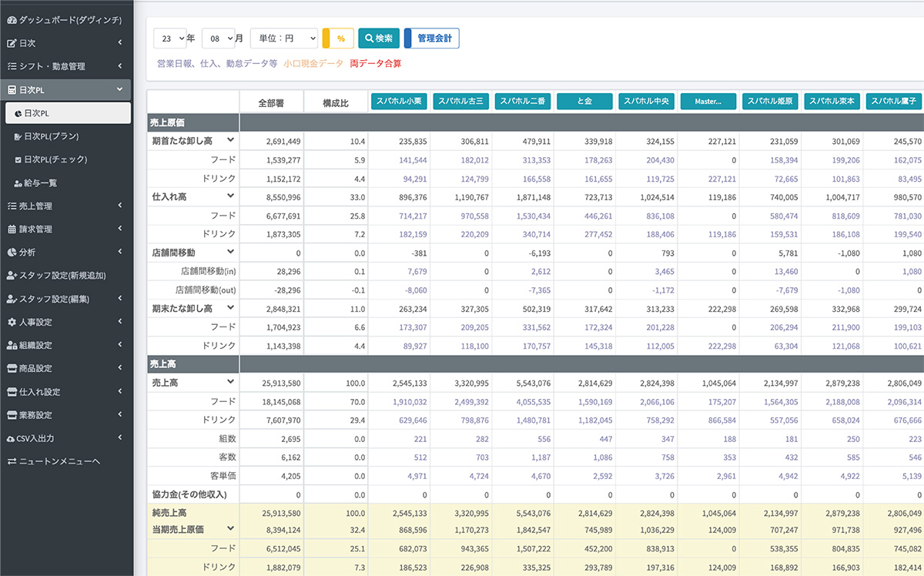Click the gear icon beside 人事設定

click(12, 322)
